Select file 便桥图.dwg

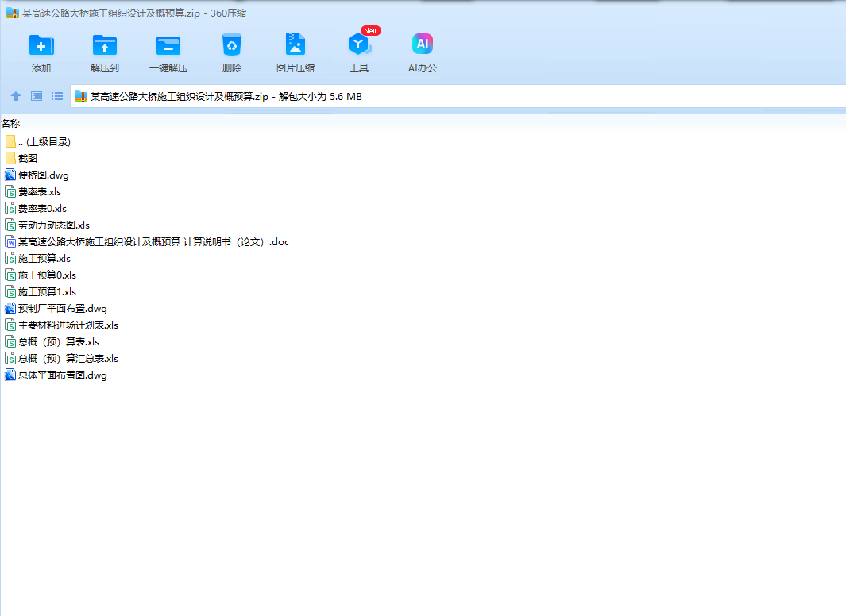[37, 175]
